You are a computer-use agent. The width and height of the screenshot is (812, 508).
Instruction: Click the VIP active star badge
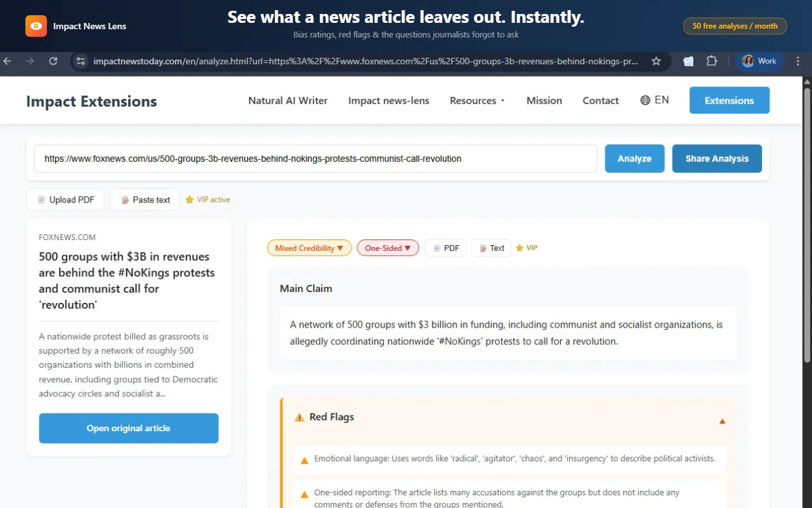[x=207, y=199]
